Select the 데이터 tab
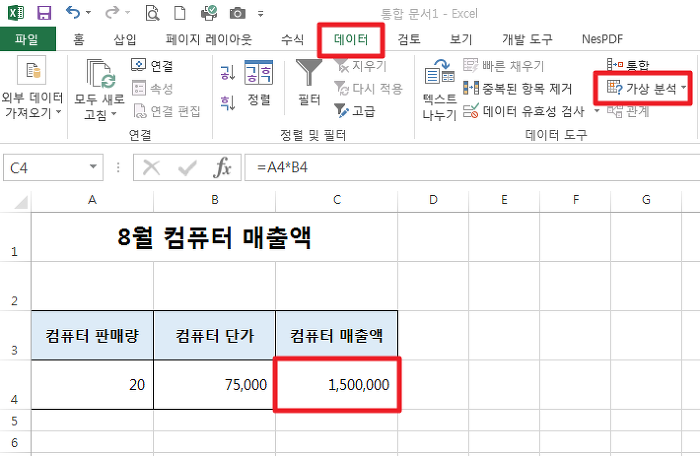Image resolution: width=700 pixels, height=456 pixels. [x=351, y=39]
